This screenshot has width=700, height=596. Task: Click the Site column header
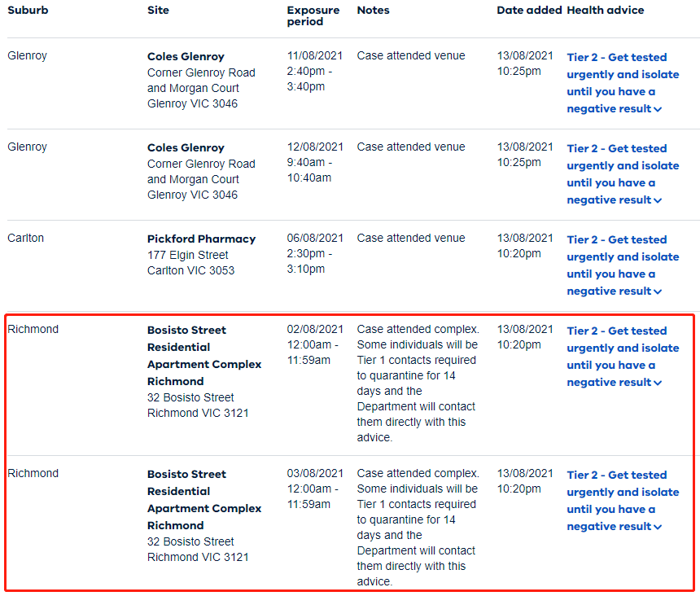pyautogui.click(x=159, y=11)
